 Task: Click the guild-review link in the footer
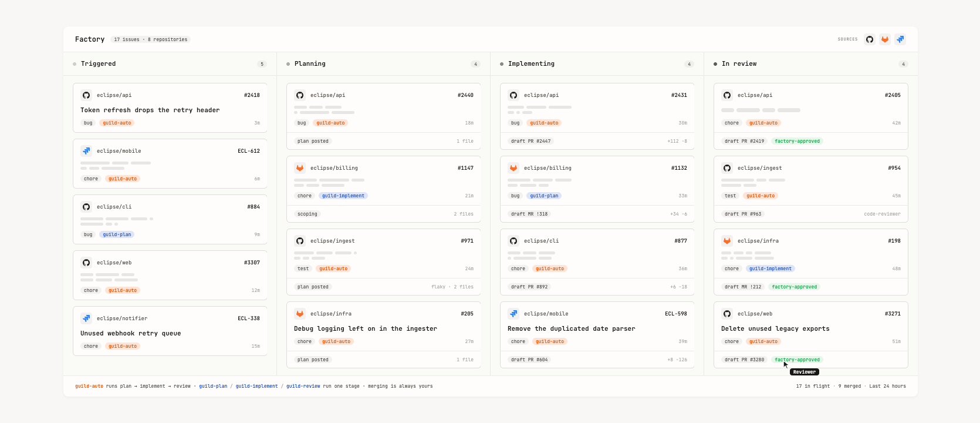click(303, 386)
